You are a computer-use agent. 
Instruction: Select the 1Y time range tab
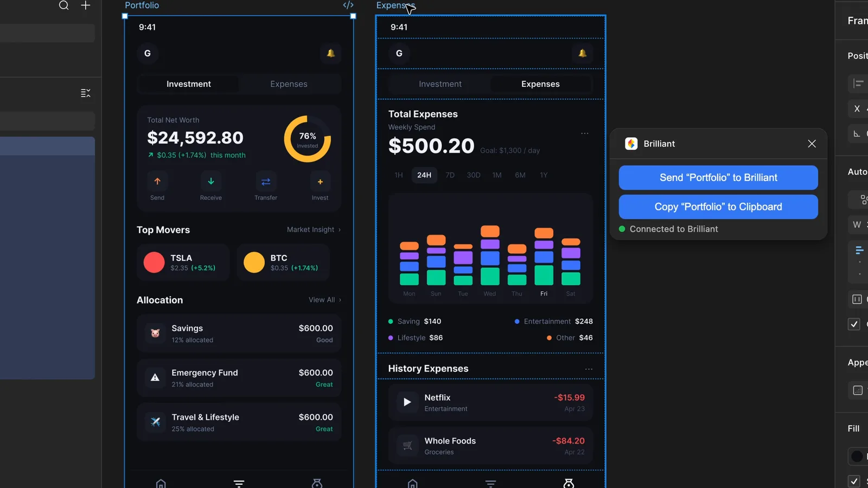(x=544, y=175)
